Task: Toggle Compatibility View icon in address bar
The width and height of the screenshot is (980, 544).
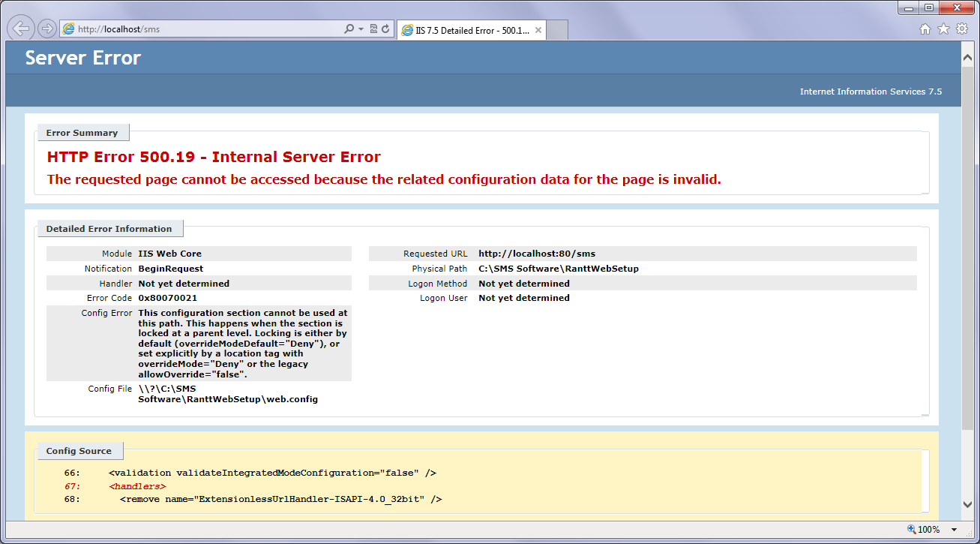Action: [373, 29]
